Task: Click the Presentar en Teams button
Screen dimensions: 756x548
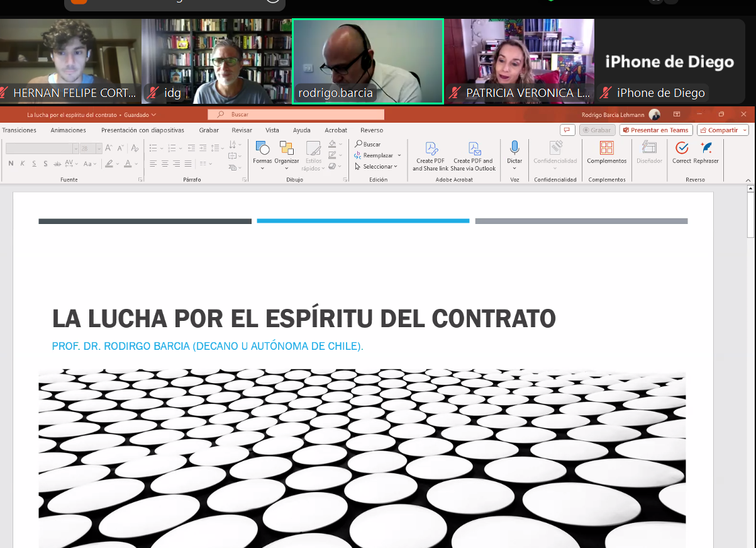Action: [656, 130]
